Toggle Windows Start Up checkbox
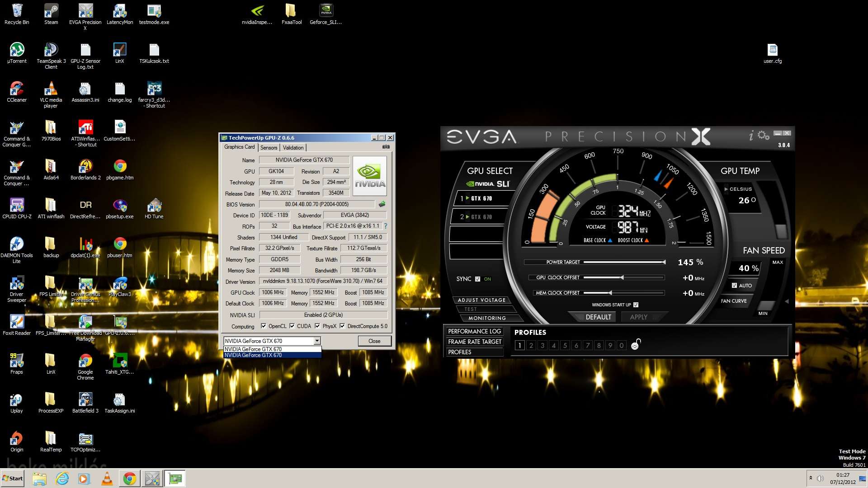 tap(636, 305)
